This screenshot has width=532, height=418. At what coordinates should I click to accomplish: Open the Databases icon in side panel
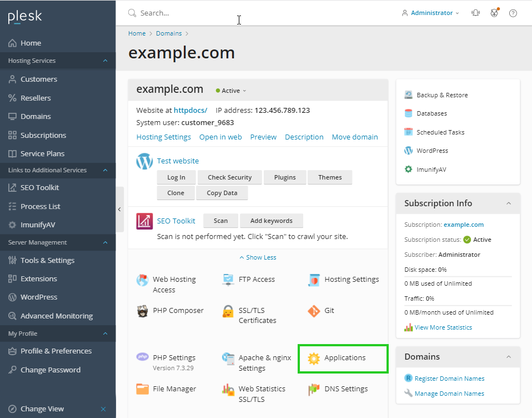409,113
